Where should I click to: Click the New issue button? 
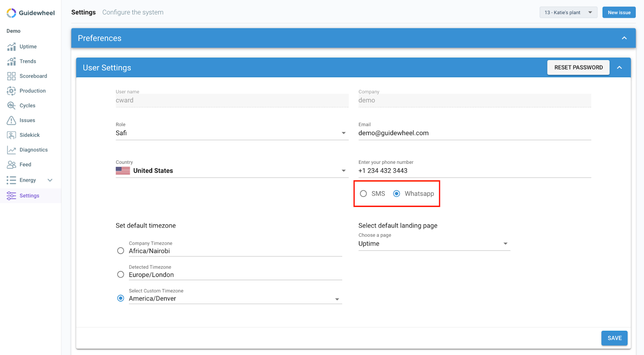[x=619, y=12]
